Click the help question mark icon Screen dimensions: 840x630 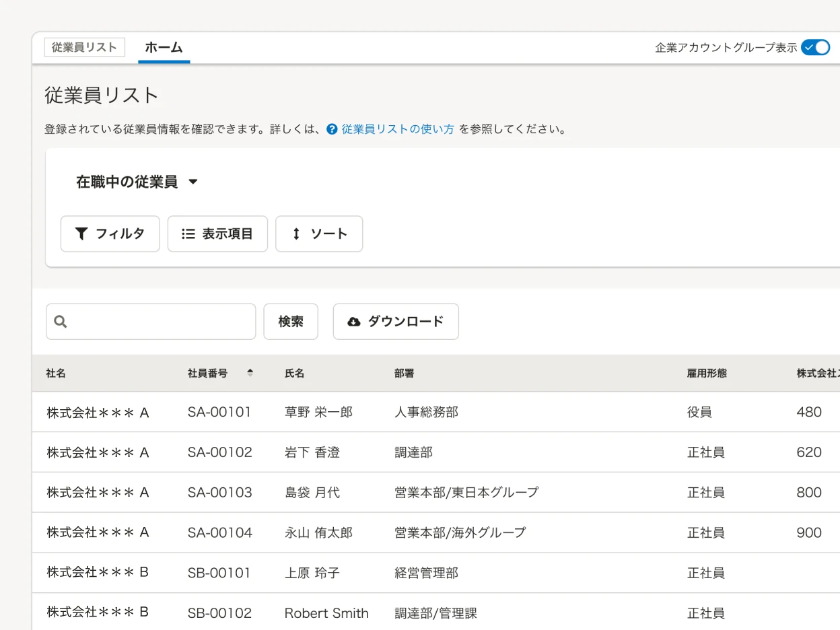click(332, 129)
